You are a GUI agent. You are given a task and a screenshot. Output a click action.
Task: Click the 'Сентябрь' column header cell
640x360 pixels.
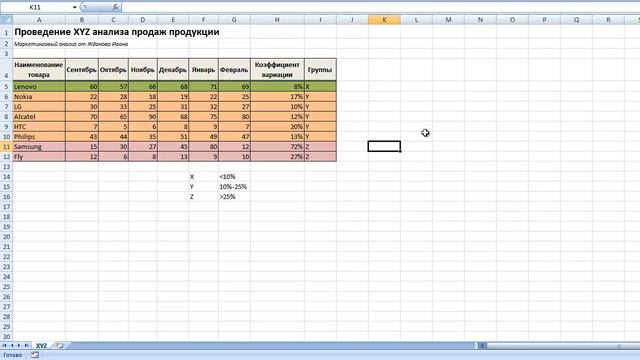[82, 70]
